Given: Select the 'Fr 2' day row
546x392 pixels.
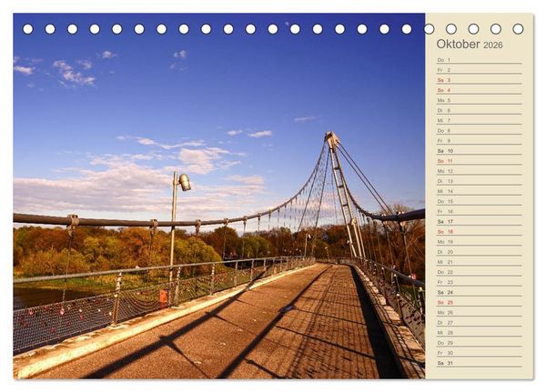Looking at the screenshot, I should click(x=480, y=70).
